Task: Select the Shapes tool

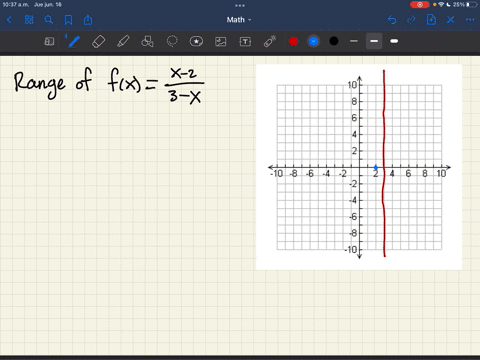Action: coord(147,41)
